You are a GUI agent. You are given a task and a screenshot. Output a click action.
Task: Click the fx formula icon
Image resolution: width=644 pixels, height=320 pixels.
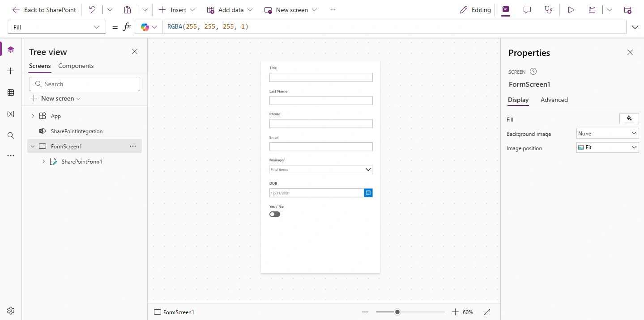(127, 27)
